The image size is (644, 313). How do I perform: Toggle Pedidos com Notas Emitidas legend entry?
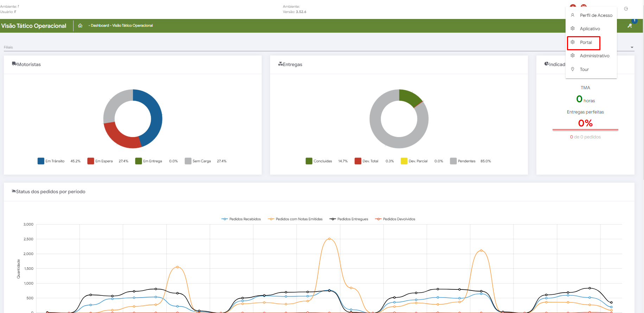[295, 219]
